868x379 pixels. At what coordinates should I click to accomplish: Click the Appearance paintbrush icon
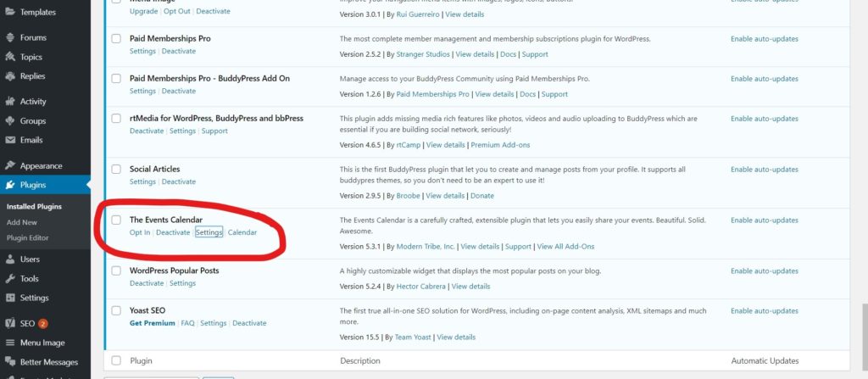point(10,165)
